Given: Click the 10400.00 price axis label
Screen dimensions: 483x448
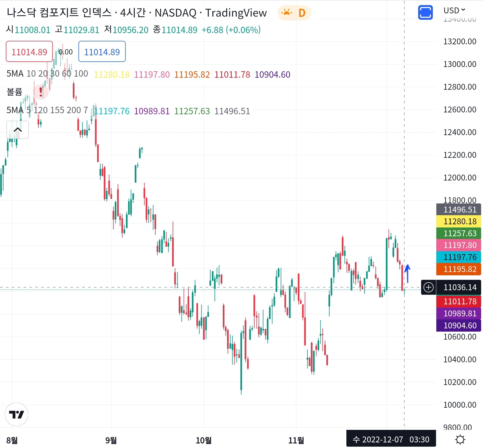Looking at the screenshot, I should click(x=460, y=359).
